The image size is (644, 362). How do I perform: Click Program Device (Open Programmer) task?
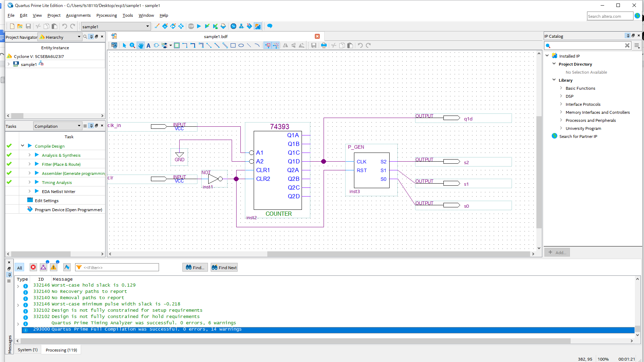pos(68,209)
